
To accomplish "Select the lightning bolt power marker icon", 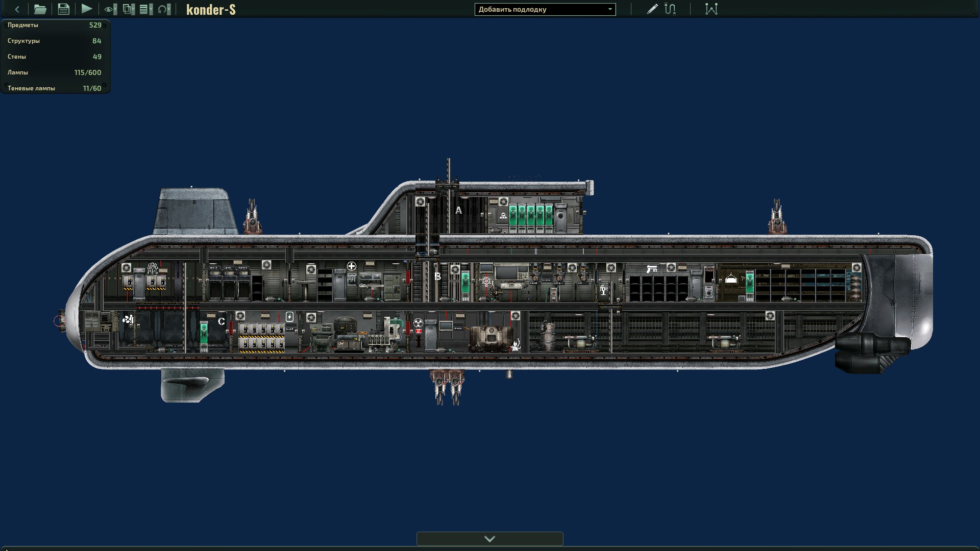I will pyautogui.click(x=290, y=317).
